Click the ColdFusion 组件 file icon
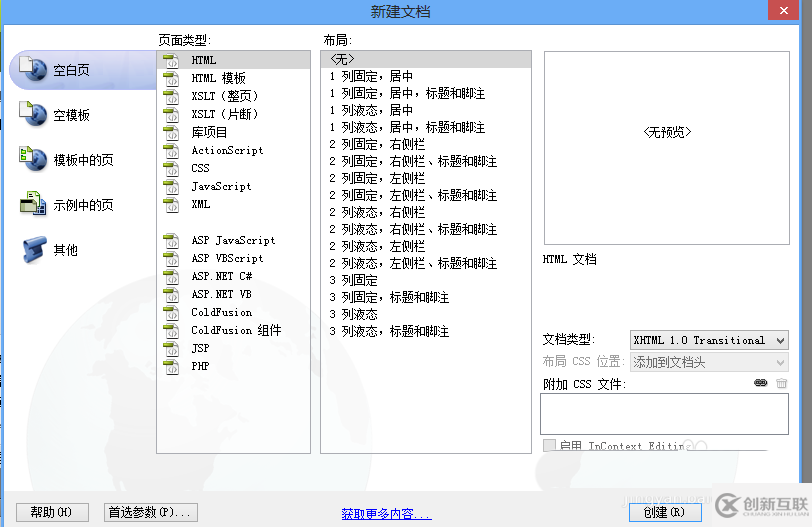 (x=171, y=330)
